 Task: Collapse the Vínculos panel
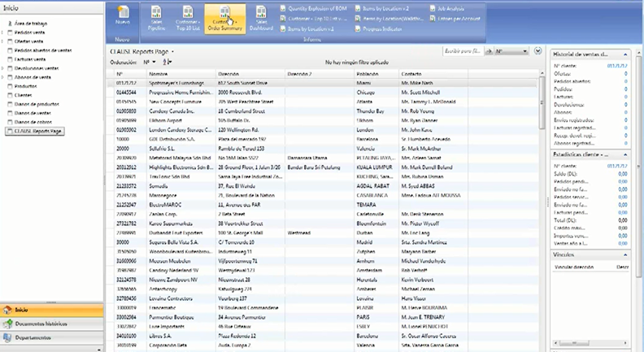pyautogui.click(x=625, y=254)
